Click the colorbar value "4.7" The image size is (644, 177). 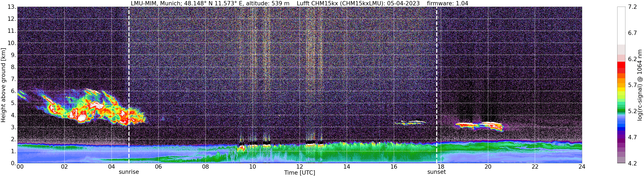(x=633, y=137)
